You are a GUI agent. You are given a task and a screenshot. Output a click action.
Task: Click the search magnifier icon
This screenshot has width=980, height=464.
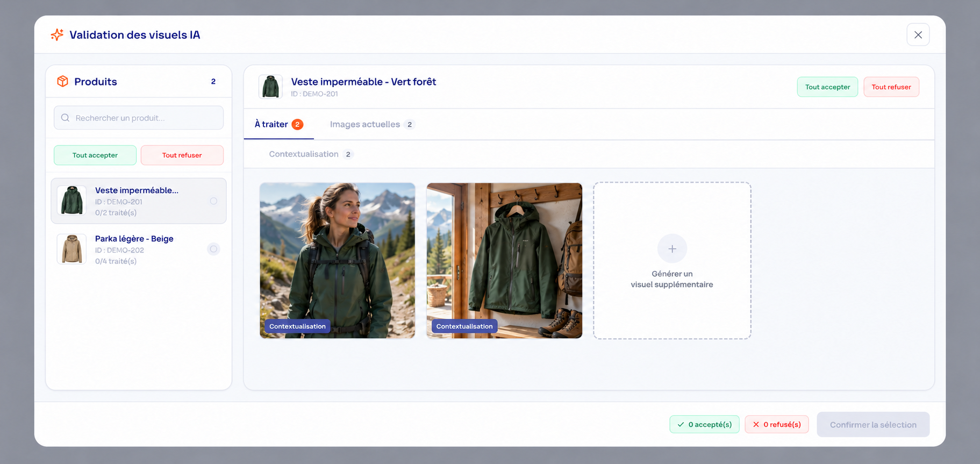[x=66, y=118]
